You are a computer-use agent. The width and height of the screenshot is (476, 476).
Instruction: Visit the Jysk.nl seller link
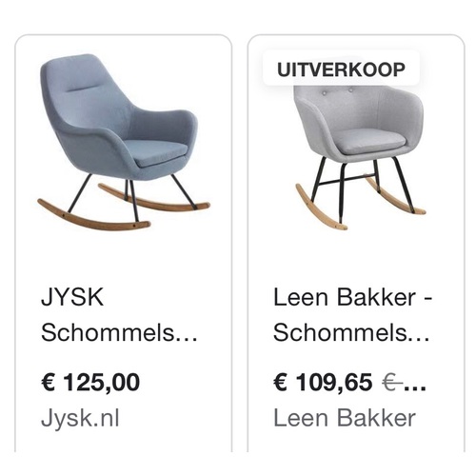tap(80, 418)
